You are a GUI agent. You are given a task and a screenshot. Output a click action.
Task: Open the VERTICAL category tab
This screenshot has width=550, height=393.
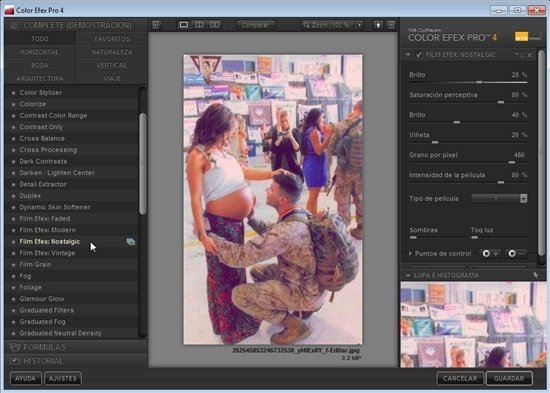(x=112, y=65)
